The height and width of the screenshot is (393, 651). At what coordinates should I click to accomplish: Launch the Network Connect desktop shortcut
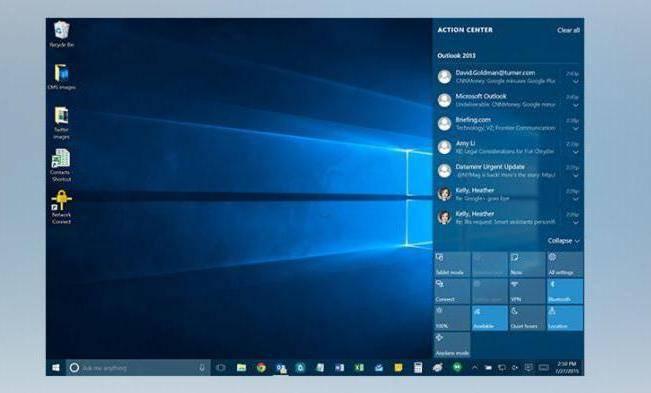coord(61,207)
